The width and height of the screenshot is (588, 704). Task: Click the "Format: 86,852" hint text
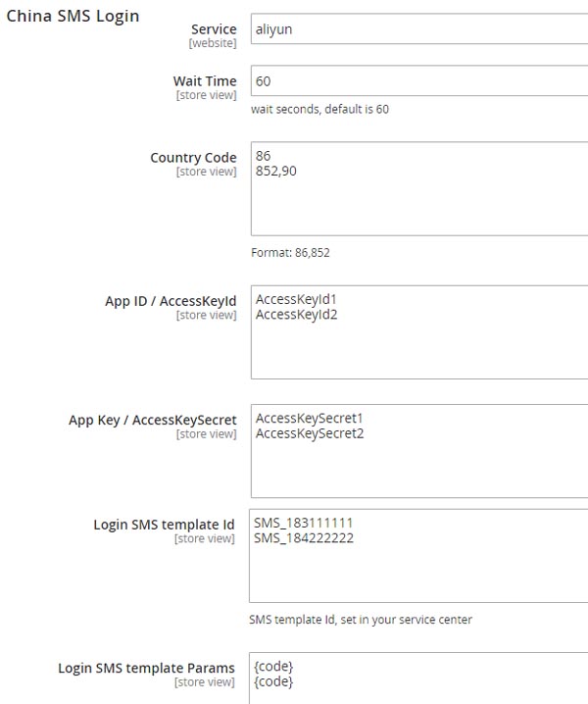[x=290, y=252]
